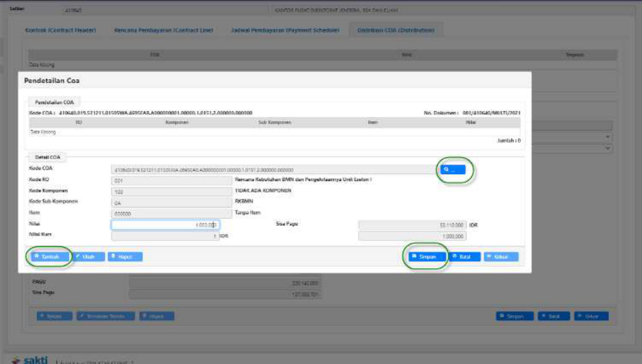Click Ubah in the Pendetailan Coa dialog
The height and width of the screenshot is (364, 642).
89,257
